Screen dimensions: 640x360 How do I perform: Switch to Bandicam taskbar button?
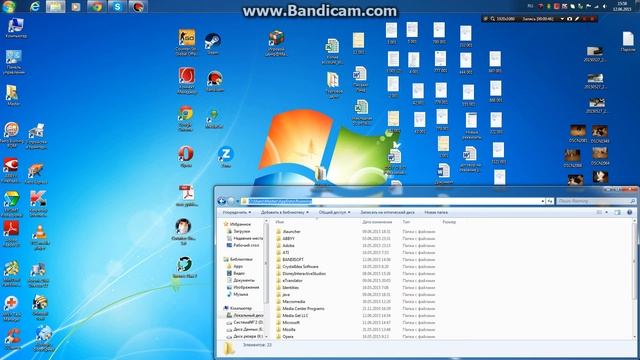click(x=138, y=7)
